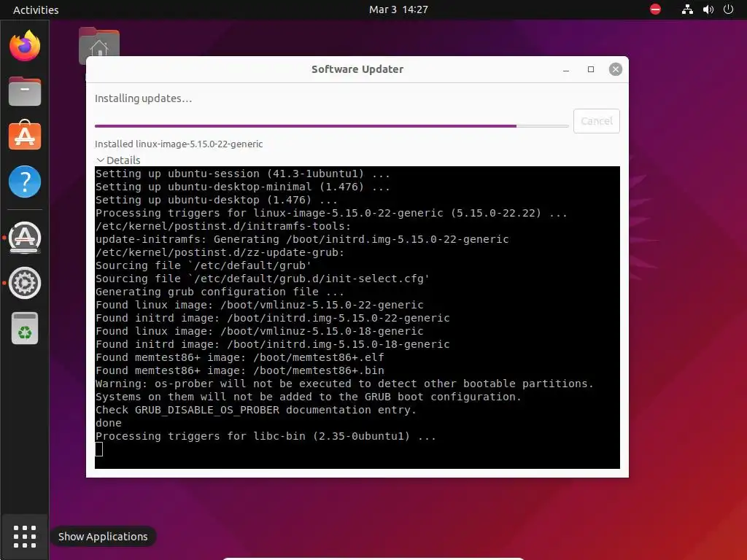
Task: Click the Show Applications grid icon
Action: coord(25,537)
